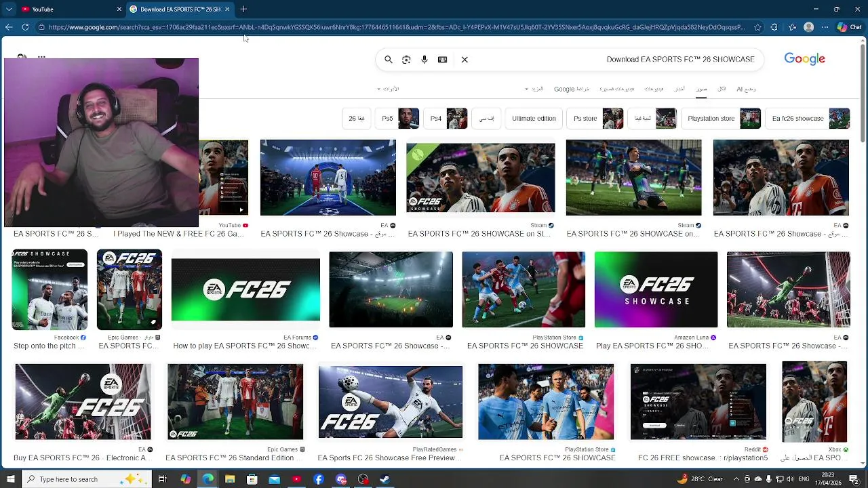
Task: Reload the page with refresh icon
Action: point(25,27)
